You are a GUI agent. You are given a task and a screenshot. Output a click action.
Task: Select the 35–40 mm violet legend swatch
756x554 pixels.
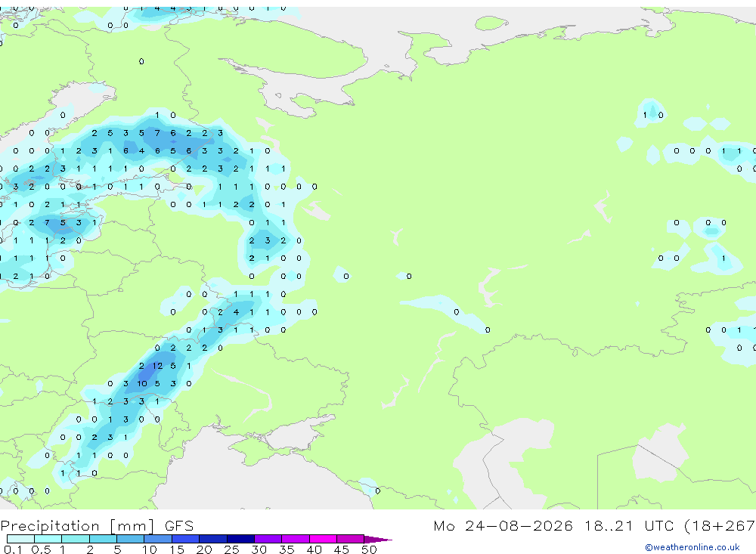[296, 539]
